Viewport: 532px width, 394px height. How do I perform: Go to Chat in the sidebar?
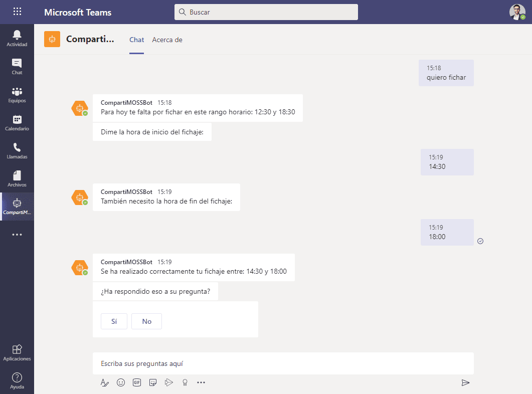[17, 67]
